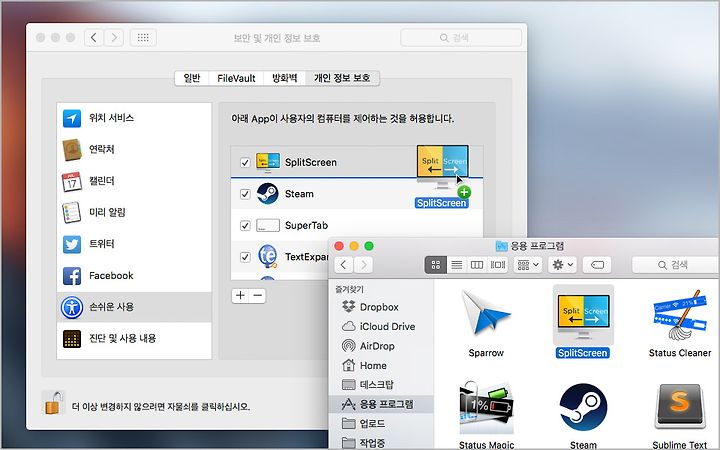
Task: Switch Finder to column view
Action: pyautogui.click(x=477, y=265)
